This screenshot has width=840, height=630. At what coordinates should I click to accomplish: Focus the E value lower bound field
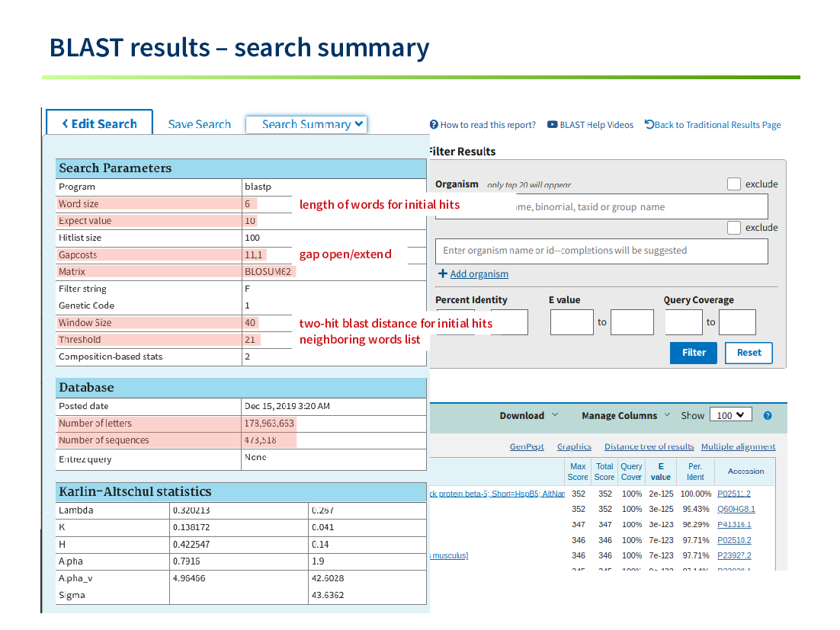(572, 322)
